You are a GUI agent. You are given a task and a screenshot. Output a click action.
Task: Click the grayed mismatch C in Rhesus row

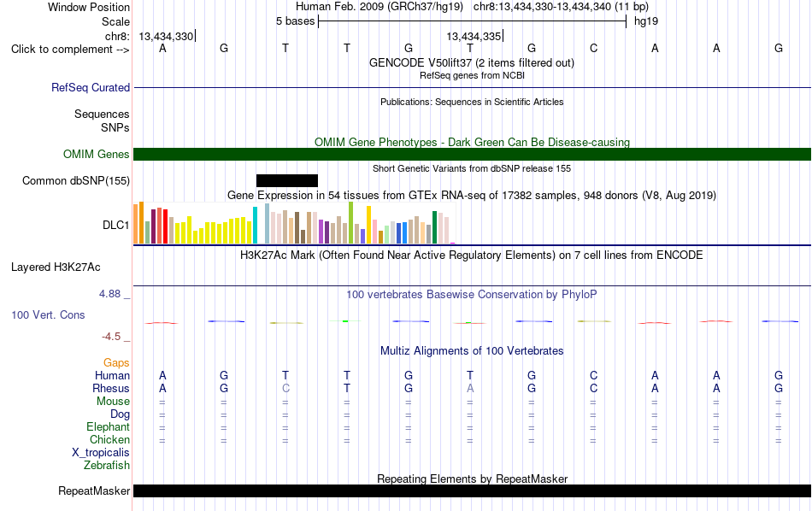(x=285, y=388)
